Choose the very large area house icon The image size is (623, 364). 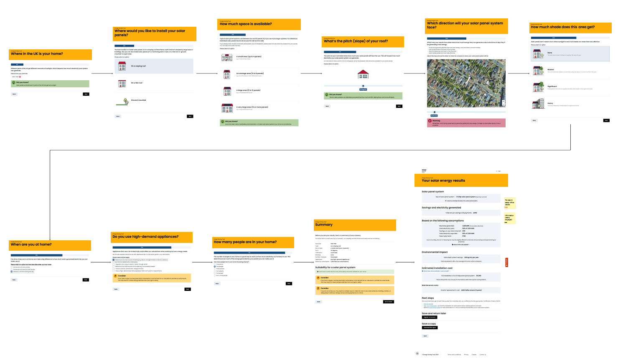pos(227,108)
